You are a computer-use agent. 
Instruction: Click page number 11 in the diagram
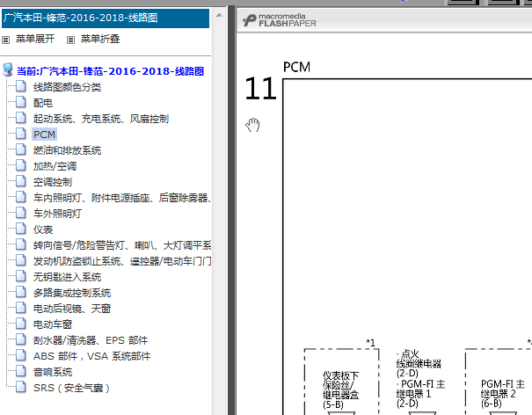click(260, 89)
